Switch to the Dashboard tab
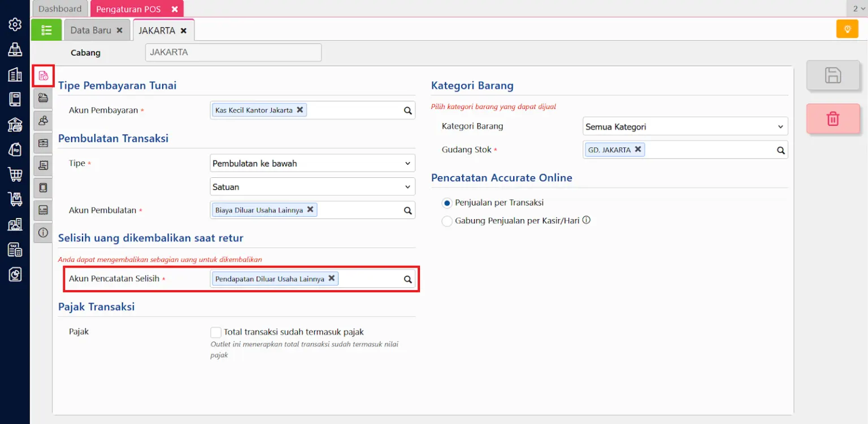This screenshot has height=424, width=868. coord(60,9)
